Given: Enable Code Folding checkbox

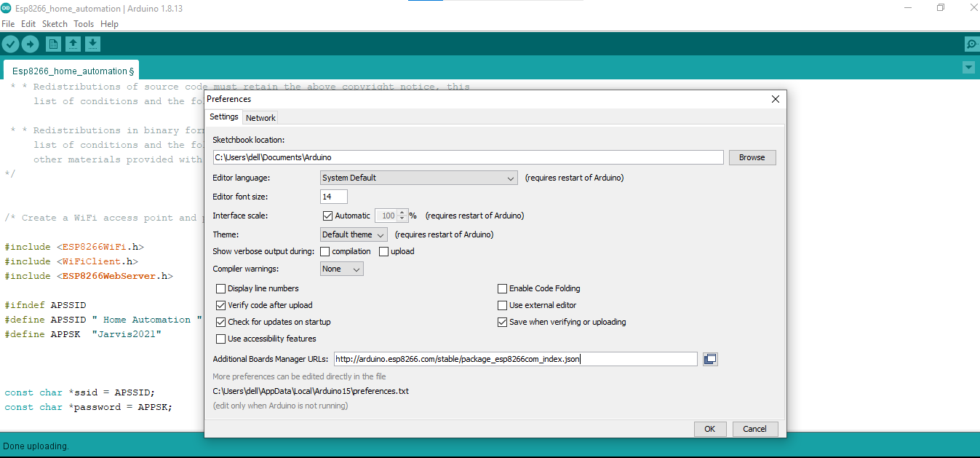Looking at the screenshot, I should point(502,288).
